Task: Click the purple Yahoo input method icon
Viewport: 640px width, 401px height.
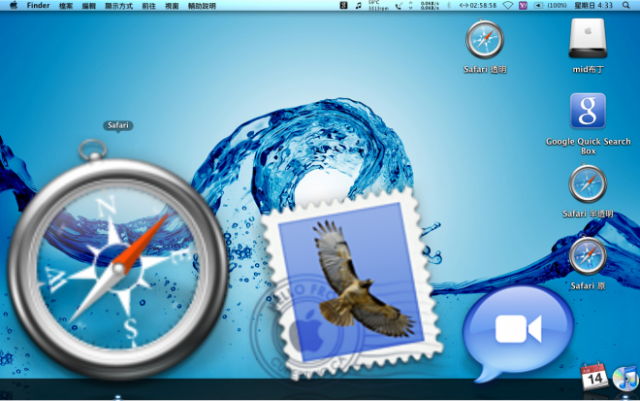Action: pyautogui.click(x=523, y=5)
